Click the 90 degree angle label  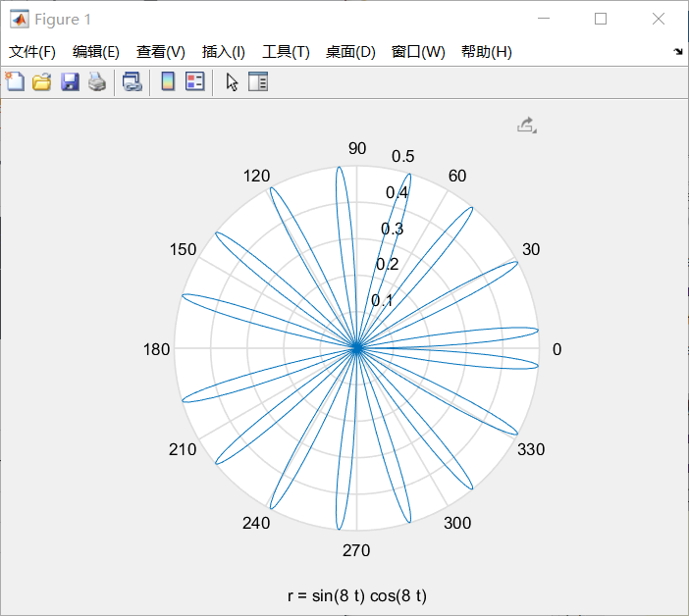point(357,148)
